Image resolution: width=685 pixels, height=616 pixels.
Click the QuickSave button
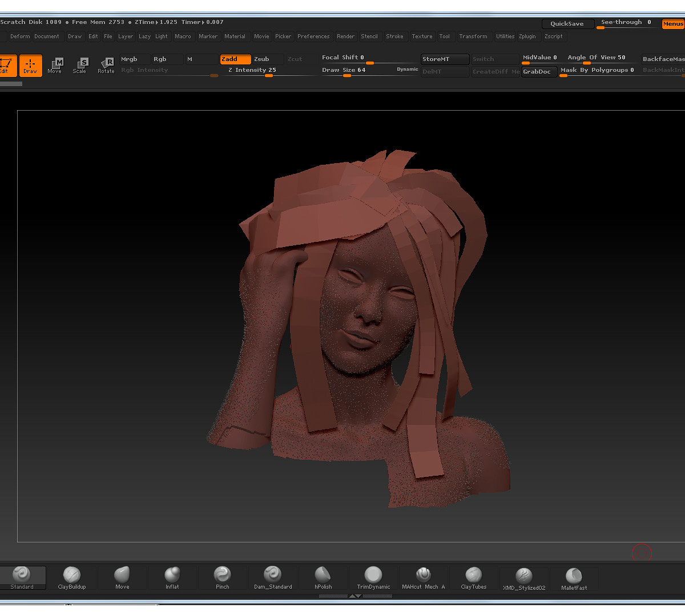[567, 24]
